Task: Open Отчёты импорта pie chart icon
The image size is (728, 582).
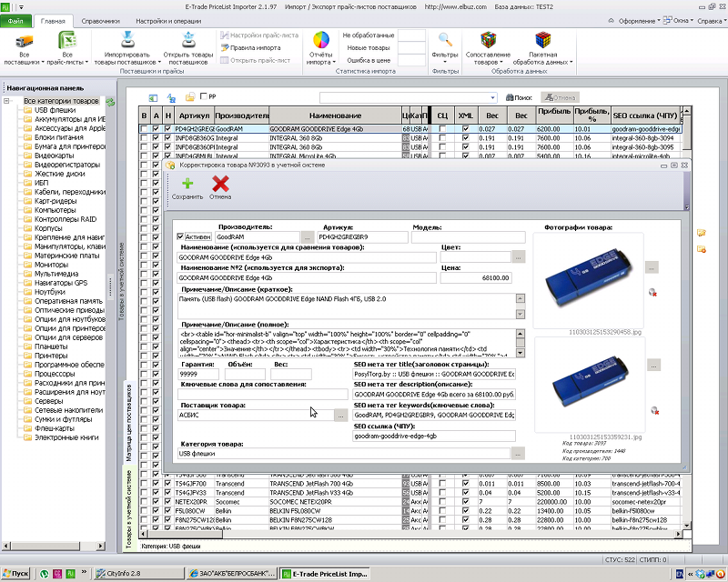Action: (x=321, y=40)
